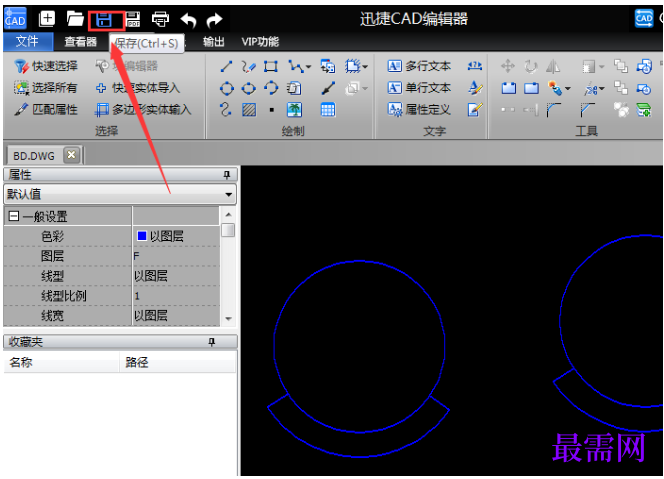664x479 pixels.
Task: Open the 查看器 viewer tab
Action: coord(80,42)
